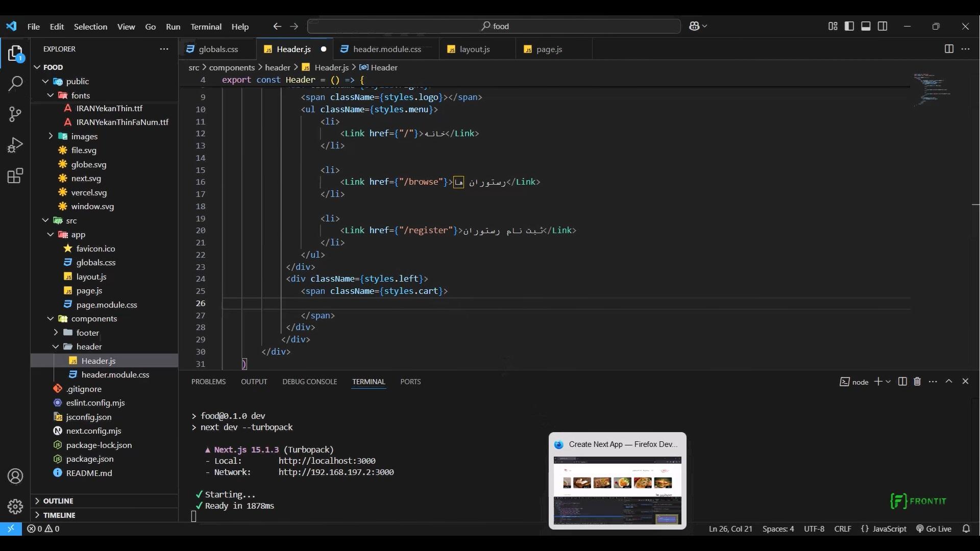Open the Terminal menu

coord(206,27)
